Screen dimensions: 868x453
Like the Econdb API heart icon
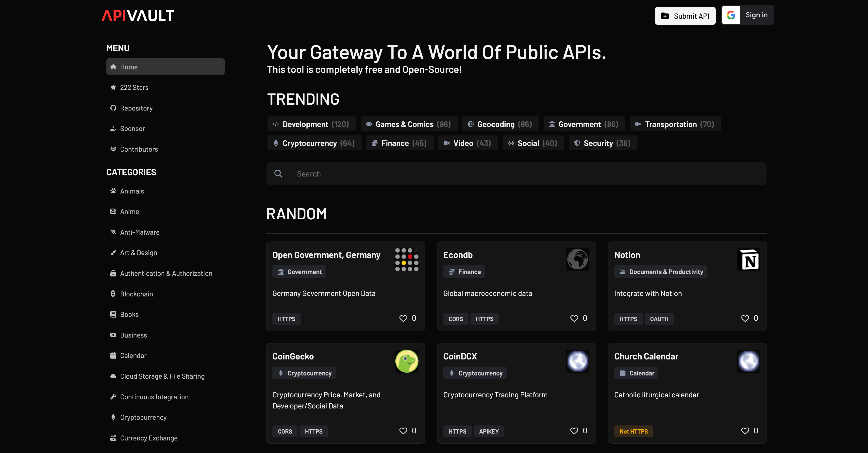click(574, 318)
